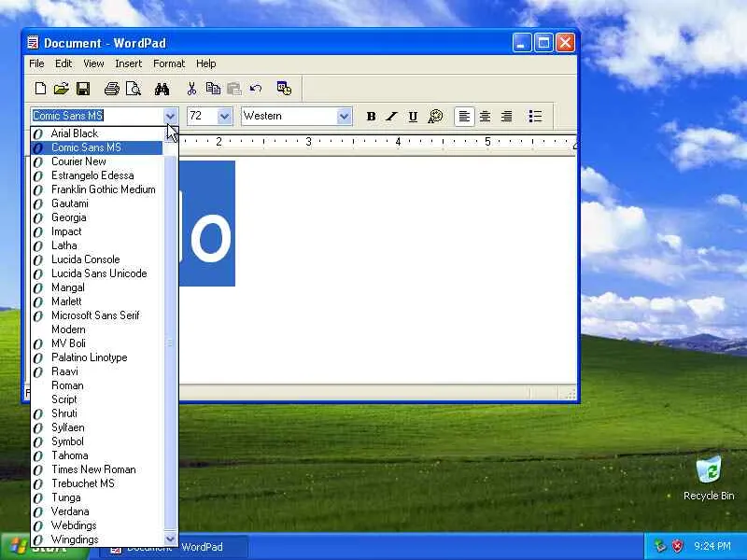747x560 pixels.
Task: Select Script font entry
Action: click(97, 399)
